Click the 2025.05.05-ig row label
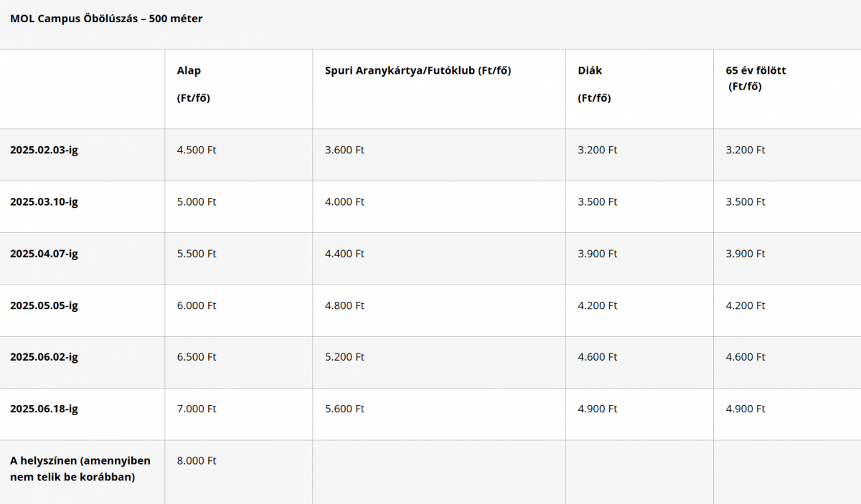Image resolution: width=861 pixels, height=504 pixels. [x=44, y=305]
